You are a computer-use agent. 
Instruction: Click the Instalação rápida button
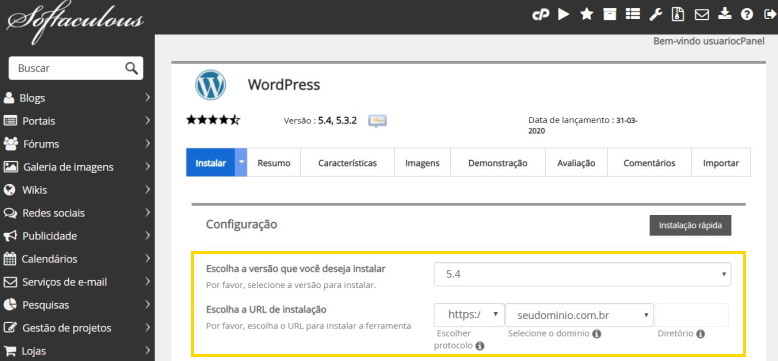pos(690,226)
